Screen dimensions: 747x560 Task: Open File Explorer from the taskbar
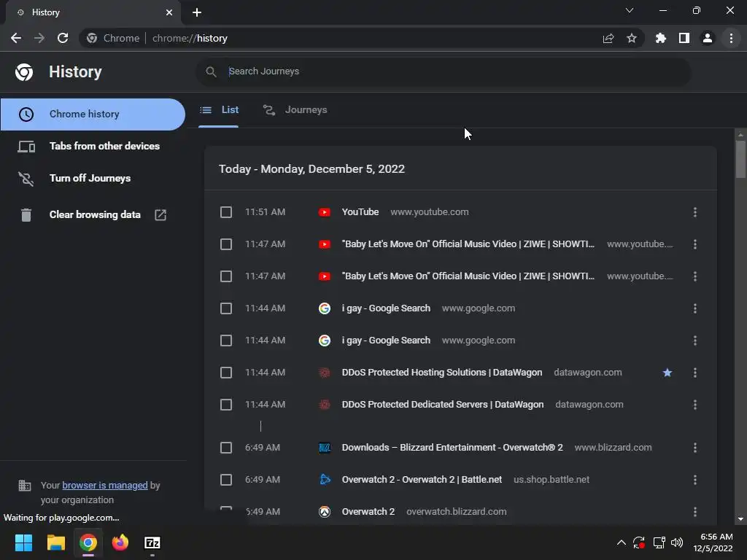pos(55,542)
